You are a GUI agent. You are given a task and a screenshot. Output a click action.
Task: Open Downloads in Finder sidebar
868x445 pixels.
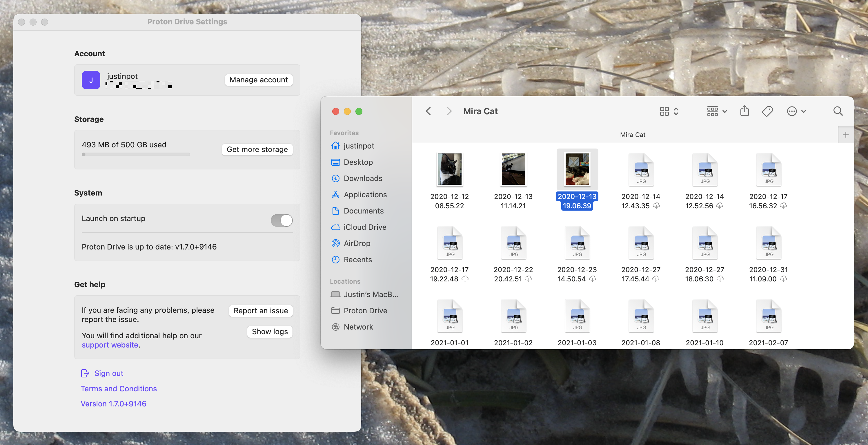357,178
